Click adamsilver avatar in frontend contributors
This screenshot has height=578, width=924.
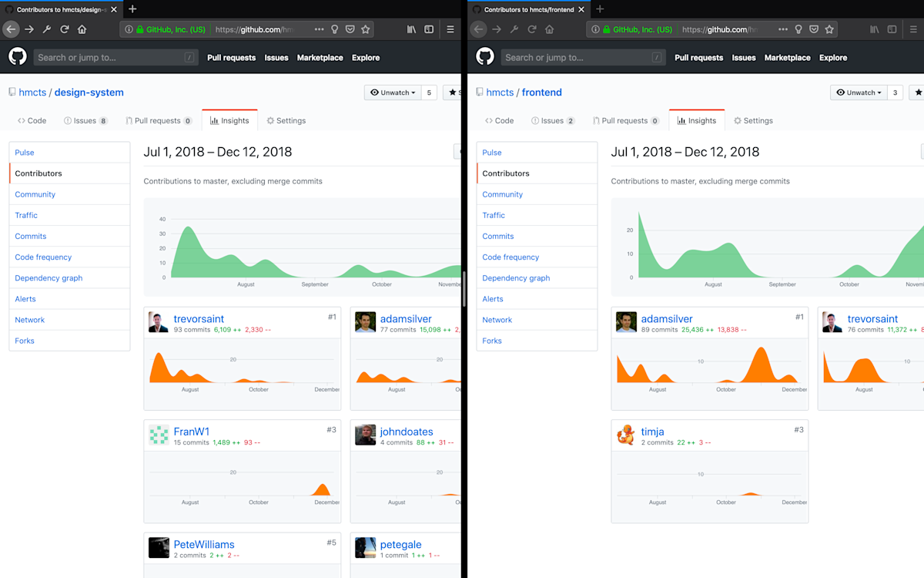(x=626, y=323)
